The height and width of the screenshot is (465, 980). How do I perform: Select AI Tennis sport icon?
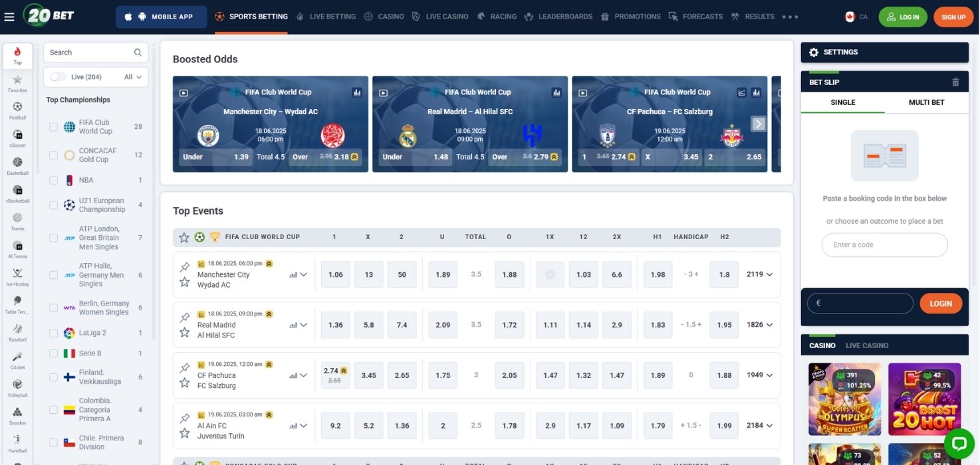tap(17, 250)
